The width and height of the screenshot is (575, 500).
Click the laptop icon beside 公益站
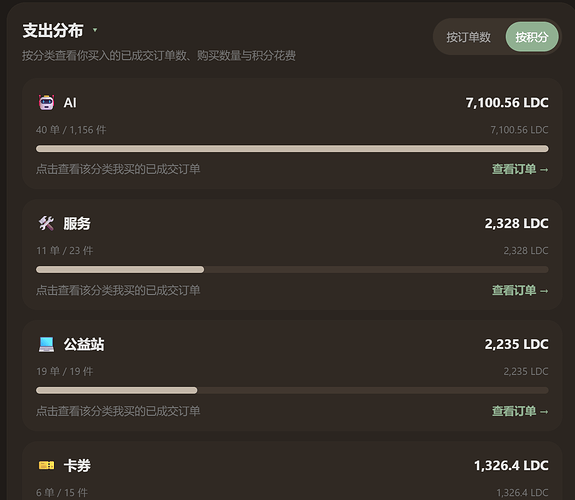pos(47,344)
